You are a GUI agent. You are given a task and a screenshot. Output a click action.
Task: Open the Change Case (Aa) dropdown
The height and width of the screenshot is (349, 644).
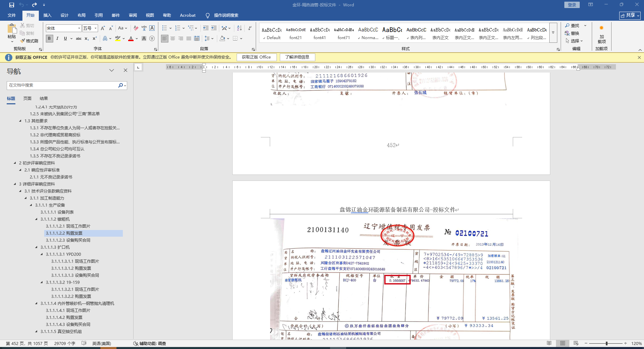[123, 28]
